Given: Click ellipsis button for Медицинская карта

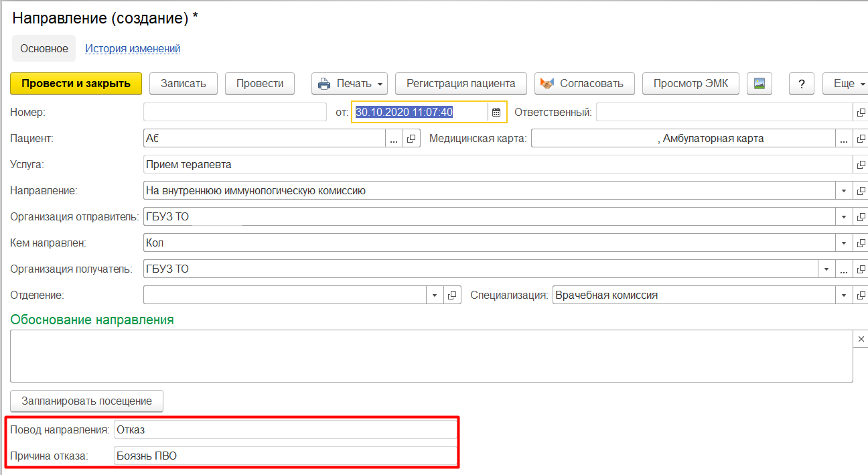Looking at the screenshot, I should tap(843, 139).
